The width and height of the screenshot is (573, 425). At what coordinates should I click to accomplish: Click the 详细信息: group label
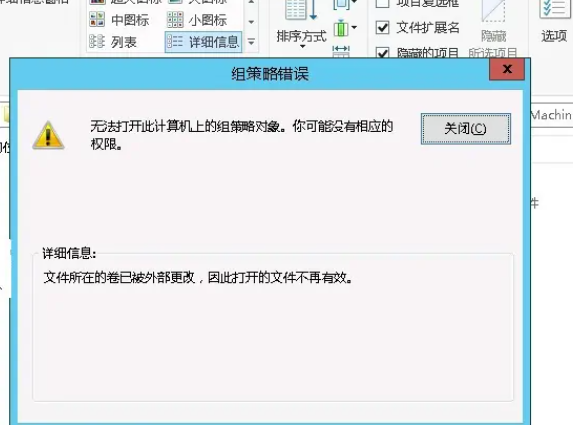69,253
